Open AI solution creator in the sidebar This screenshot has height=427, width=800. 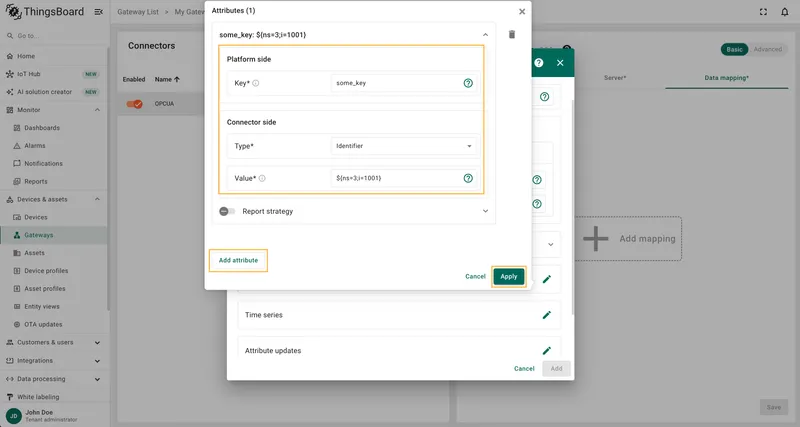[54, 92]
